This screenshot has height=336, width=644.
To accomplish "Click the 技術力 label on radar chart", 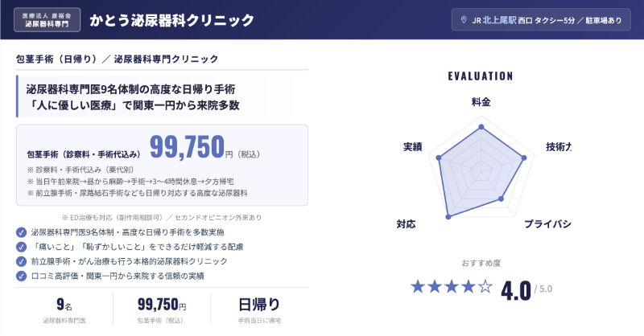I will (558, 147).
